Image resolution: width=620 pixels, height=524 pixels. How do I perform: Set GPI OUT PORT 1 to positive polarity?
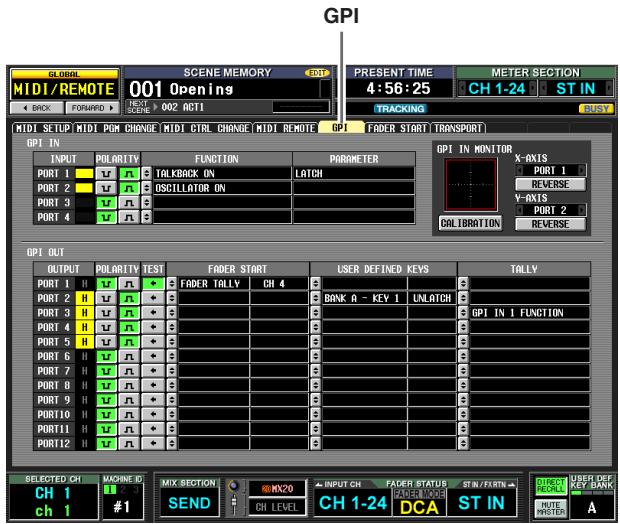pos(129,284)
